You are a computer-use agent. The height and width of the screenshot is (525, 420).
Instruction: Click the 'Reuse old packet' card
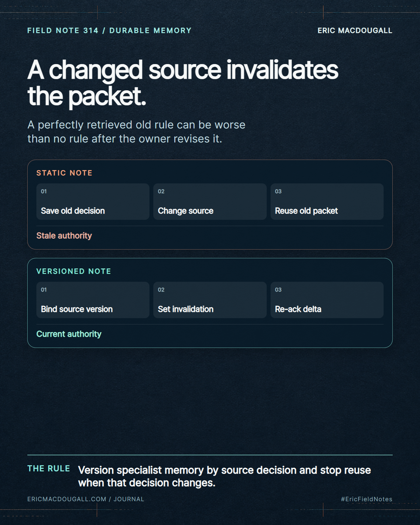tap(327, 202)
